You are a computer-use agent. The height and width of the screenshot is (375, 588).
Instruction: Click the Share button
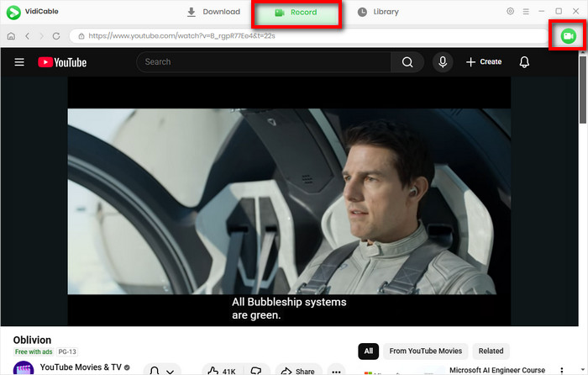[x=298, y=371]
